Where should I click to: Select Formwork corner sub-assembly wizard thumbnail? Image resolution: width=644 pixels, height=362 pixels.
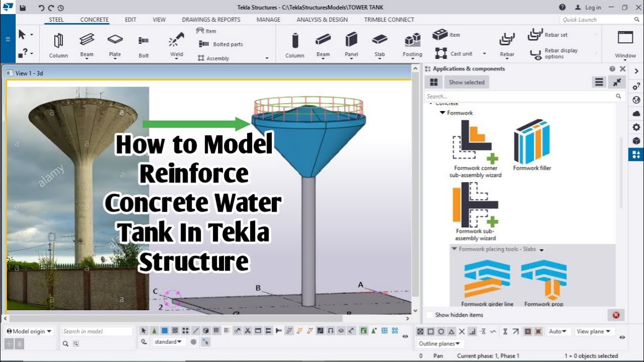pos(475,148)
